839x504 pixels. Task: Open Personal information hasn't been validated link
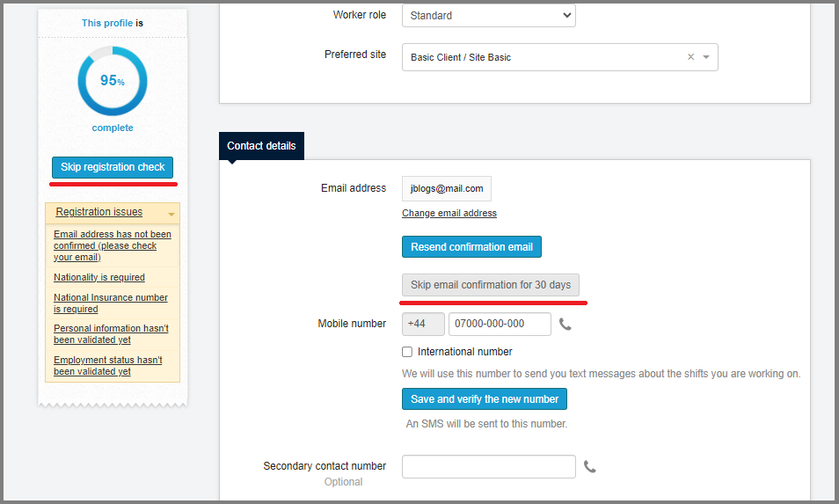[x=110, y=334]
